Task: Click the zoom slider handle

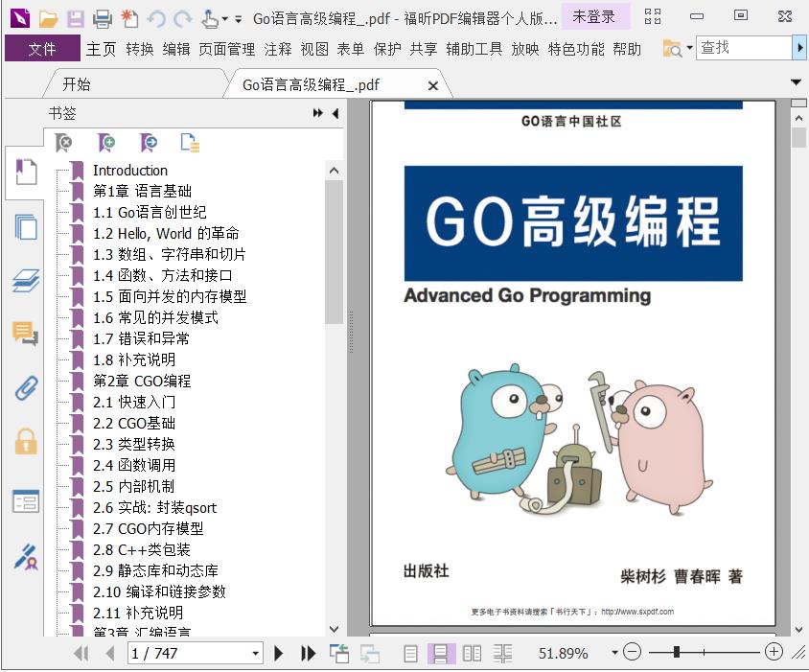Action: pos(676,652)
